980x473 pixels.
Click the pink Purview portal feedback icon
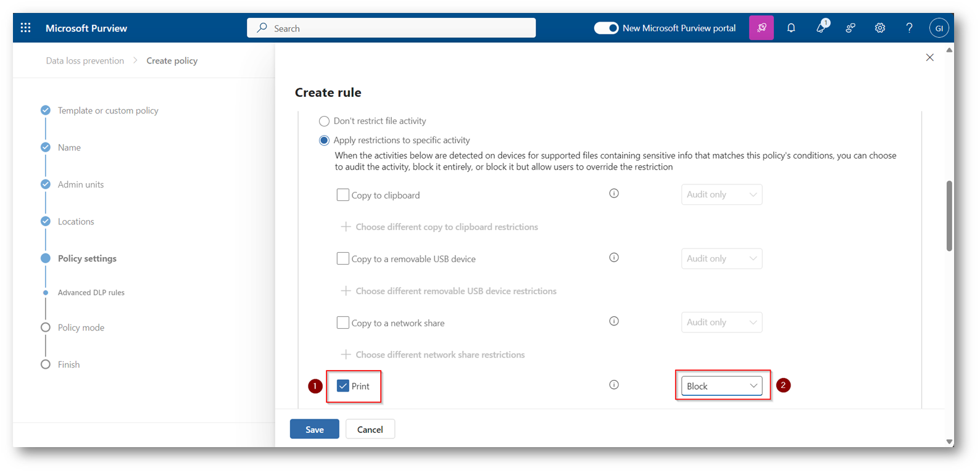pyautogui.click(x=761, y=28)
